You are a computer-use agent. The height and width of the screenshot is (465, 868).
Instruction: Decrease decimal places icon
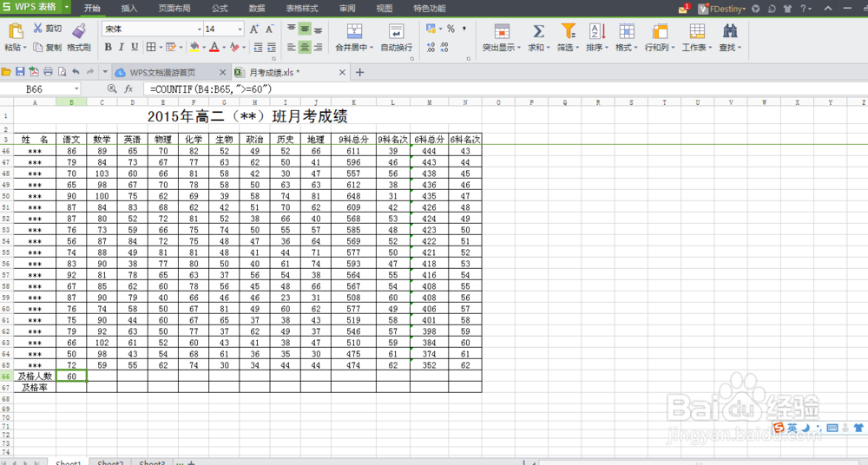pyautogui.click(x=444, y=48)
